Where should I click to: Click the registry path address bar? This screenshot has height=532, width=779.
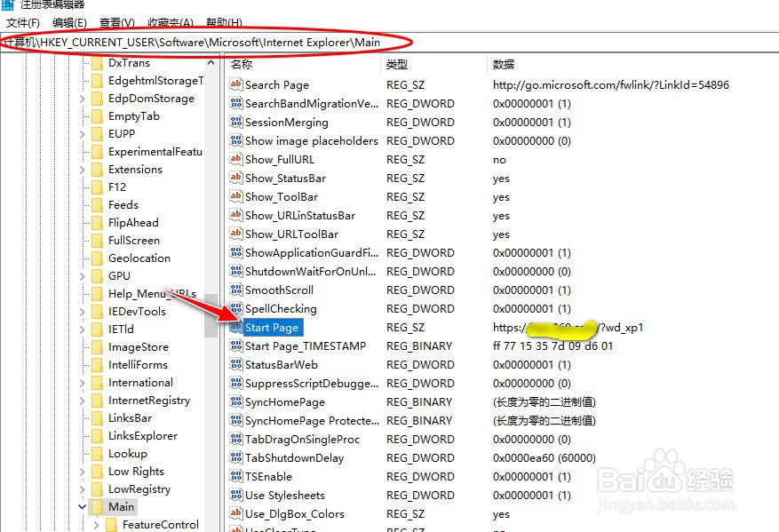389,43
